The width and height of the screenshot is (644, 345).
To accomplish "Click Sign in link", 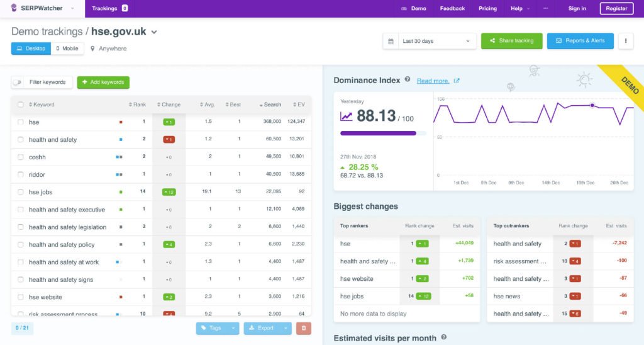I will [x=577, y=8].
